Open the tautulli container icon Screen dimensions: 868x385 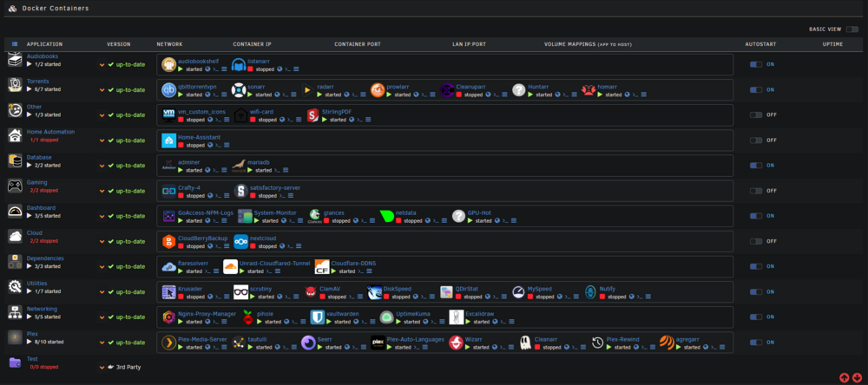(239, 343)
